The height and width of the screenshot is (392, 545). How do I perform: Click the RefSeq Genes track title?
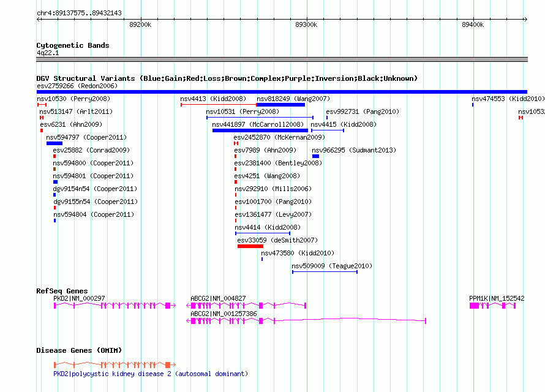coord(62,291)
